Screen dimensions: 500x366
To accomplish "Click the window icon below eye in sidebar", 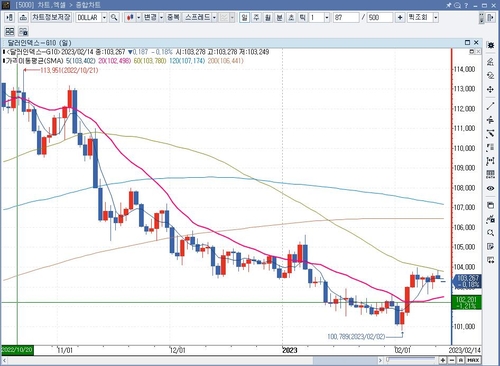I will pyautogui.click(x=490, y=205).
